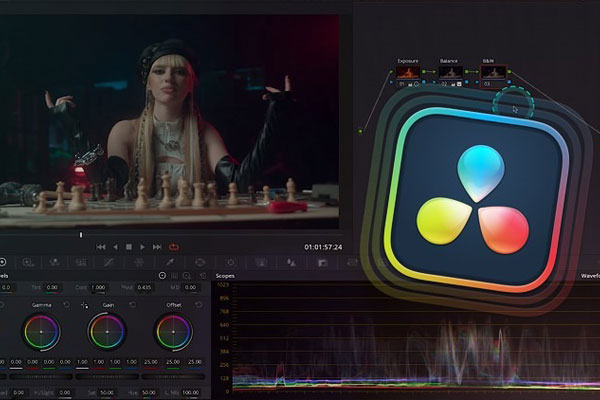Toggle the red loop playback button
600x400 pixels.
(x=174, y=247)
